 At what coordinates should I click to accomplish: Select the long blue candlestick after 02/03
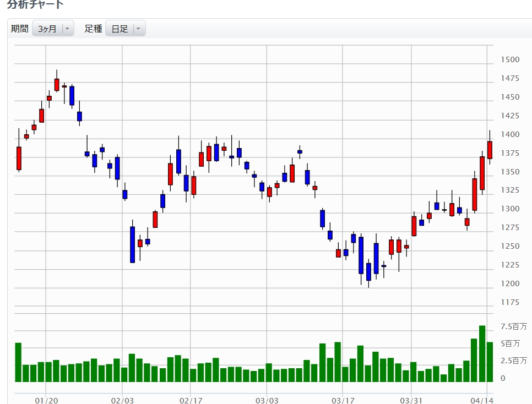[132, 244]
